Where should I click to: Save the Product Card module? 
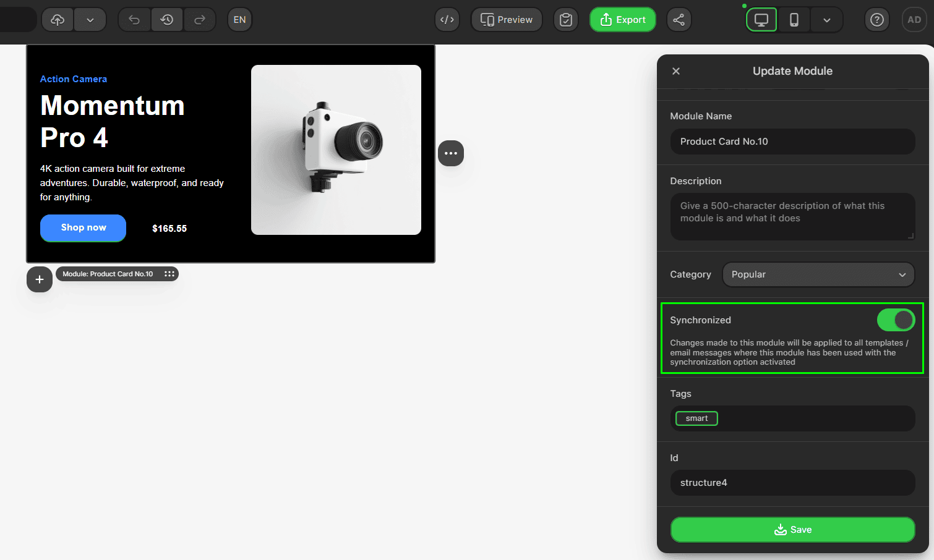[792, 529]
